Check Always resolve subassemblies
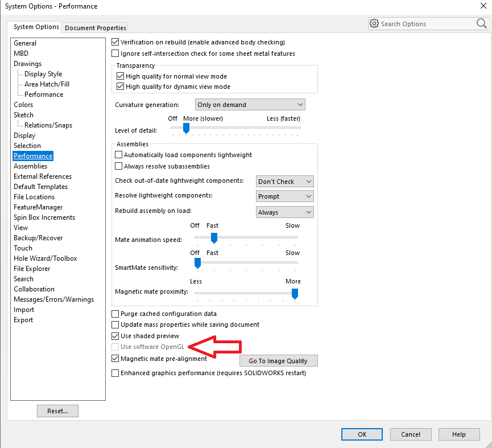Viewport: 492px width, 448px height. (118, 166)
